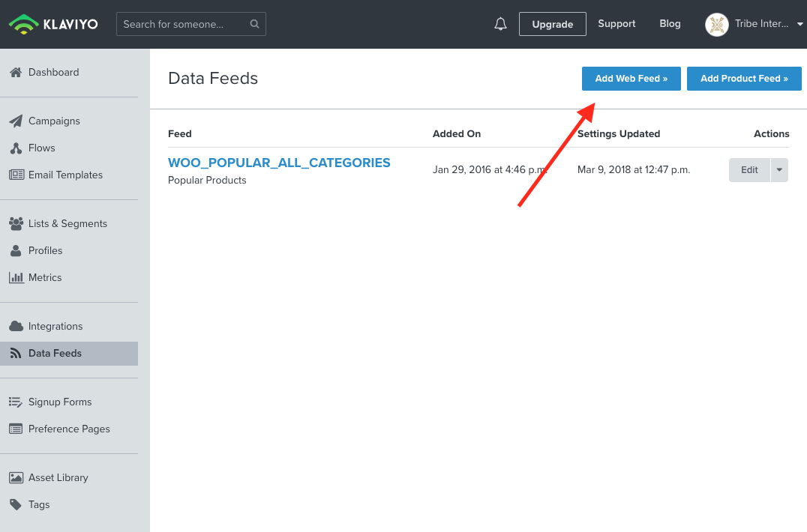
Task: Click Add Web Feed button
Action: [631, 79]
